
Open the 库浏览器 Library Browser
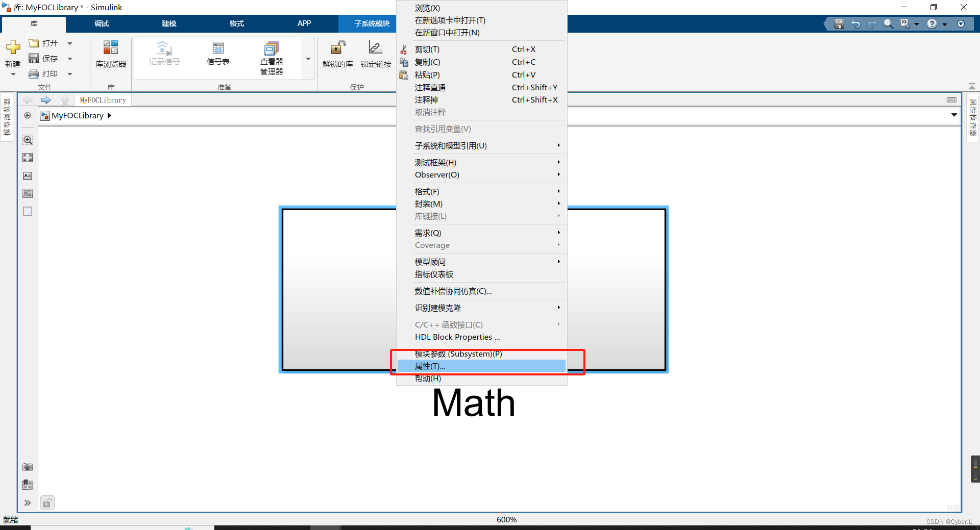pos(111,54)
